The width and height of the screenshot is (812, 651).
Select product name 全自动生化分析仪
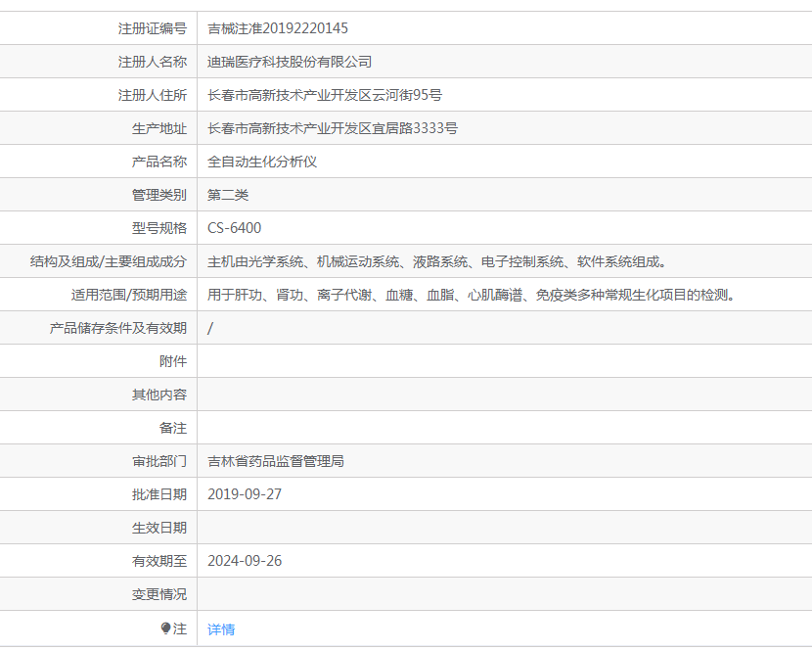(x=262, y=162)
